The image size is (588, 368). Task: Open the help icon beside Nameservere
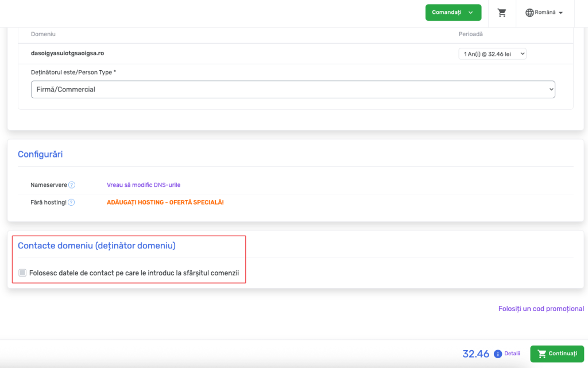71,185
